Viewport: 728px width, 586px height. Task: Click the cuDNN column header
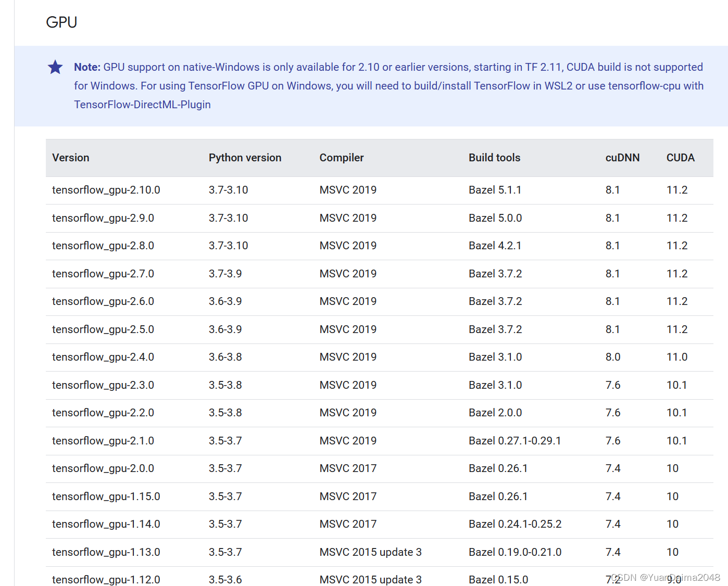622,158
